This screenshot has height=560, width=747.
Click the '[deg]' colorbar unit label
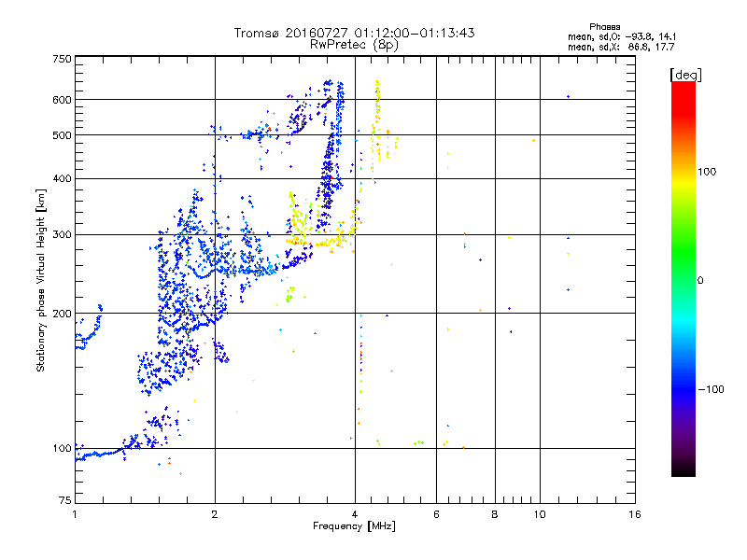685,75
